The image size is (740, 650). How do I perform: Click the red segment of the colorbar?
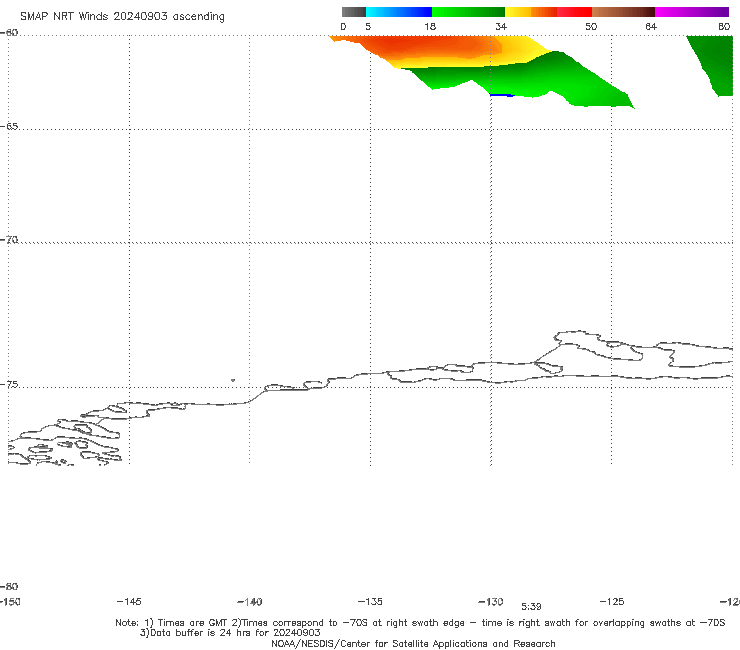pyautogui.click(x=574, y=12)
